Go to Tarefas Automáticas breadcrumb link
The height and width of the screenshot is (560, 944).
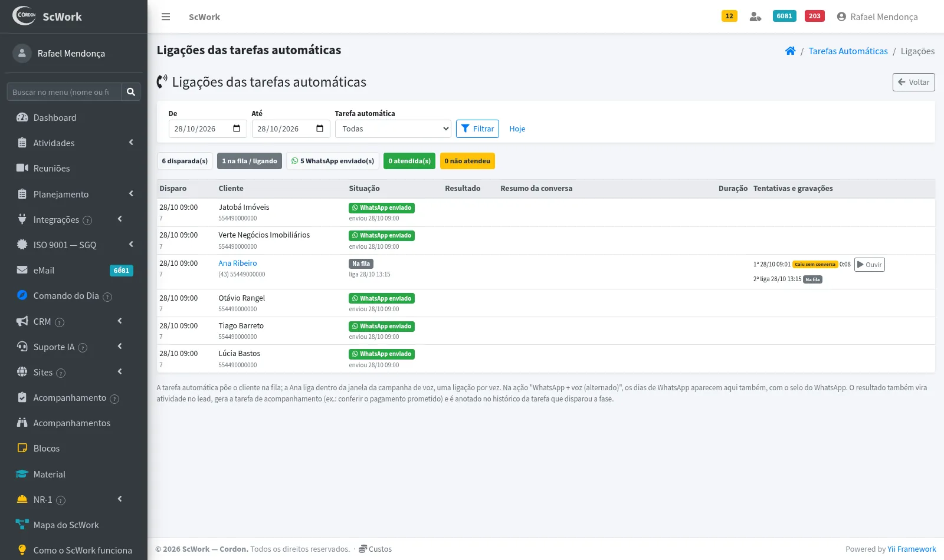tap(848, 51)
